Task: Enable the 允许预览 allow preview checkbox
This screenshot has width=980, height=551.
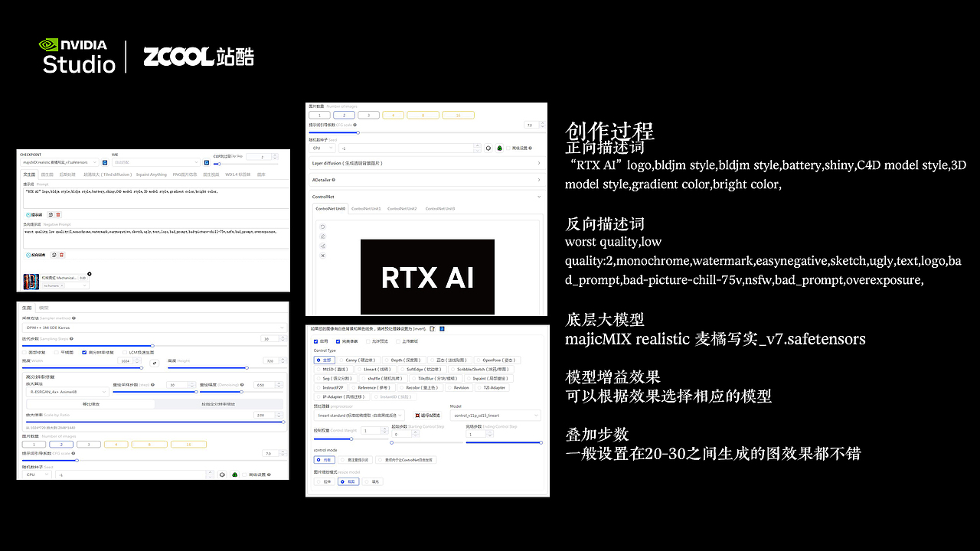Action: click(x=367, y=341)
